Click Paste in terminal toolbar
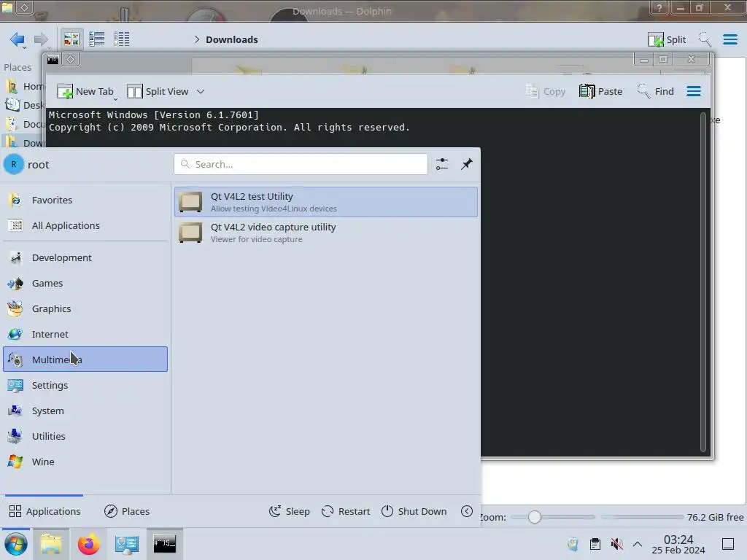This screenshot has height=560, width=747. (600, 91)
